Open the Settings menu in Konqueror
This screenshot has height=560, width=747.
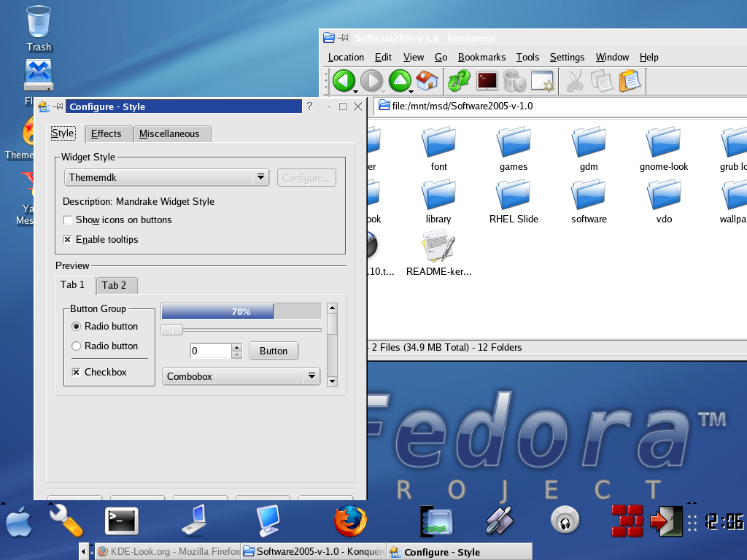pos(567,57)
